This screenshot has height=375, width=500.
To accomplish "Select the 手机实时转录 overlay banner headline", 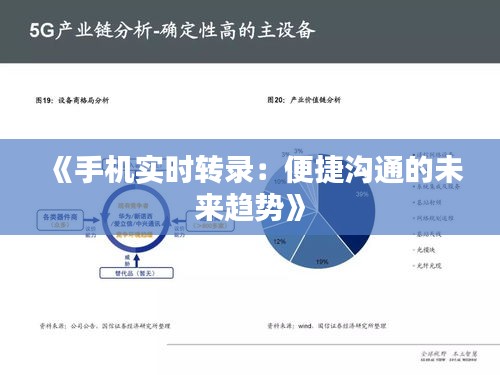I will (258, 188).
